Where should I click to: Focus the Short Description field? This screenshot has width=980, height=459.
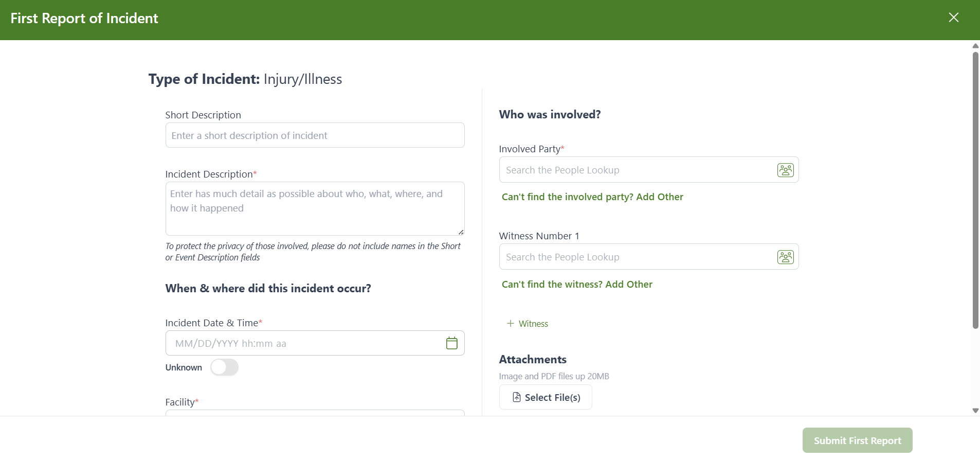tap(315, 135)
